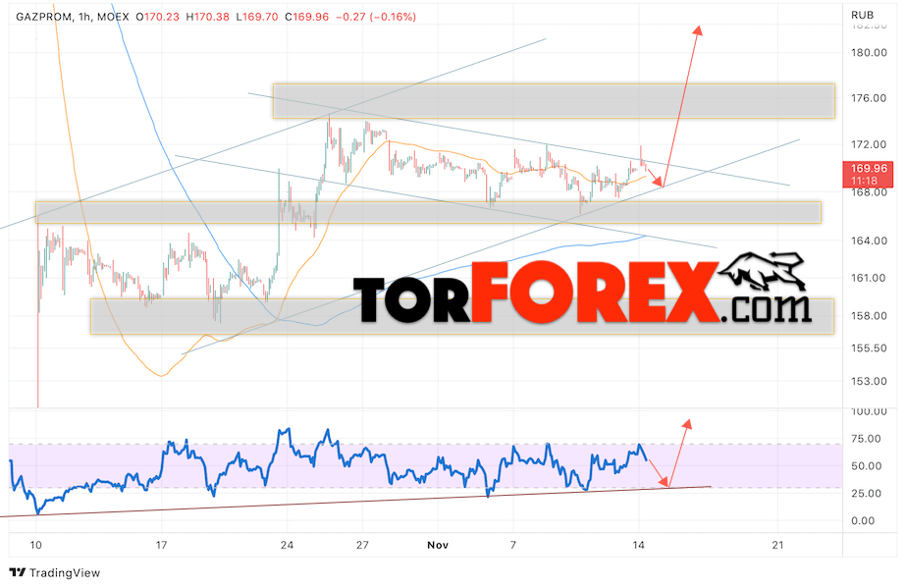Click the high value H170.38
This screenshot has height=588, width=906.
[x=207, y=17]
